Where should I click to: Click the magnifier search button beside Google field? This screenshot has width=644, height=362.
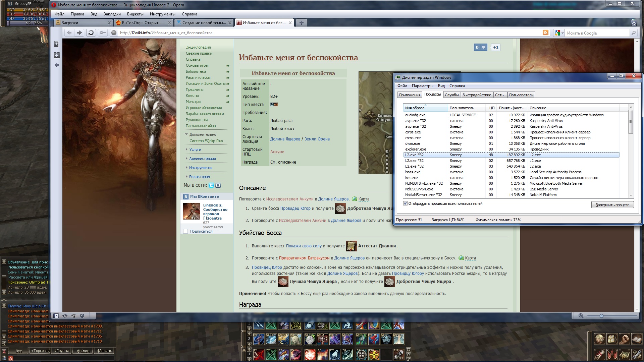(633, 33)
